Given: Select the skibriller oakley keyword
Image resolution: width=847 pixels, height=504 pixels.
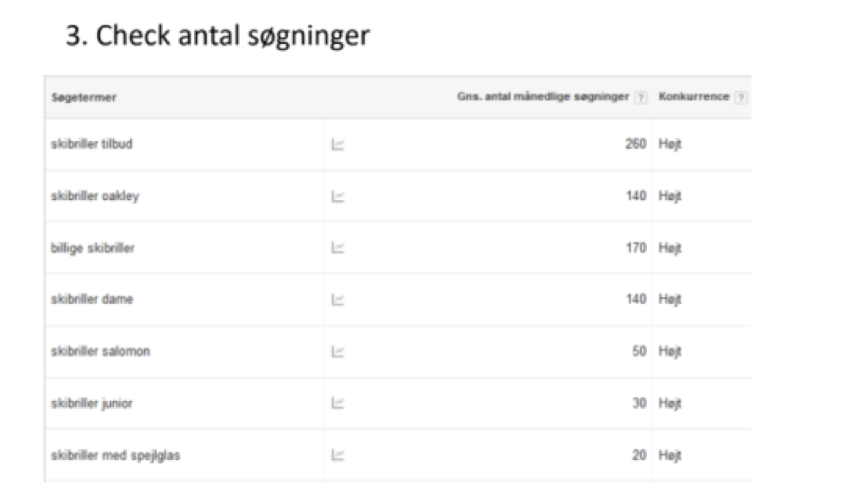Looking at the screenshot, I should point(95,196).
